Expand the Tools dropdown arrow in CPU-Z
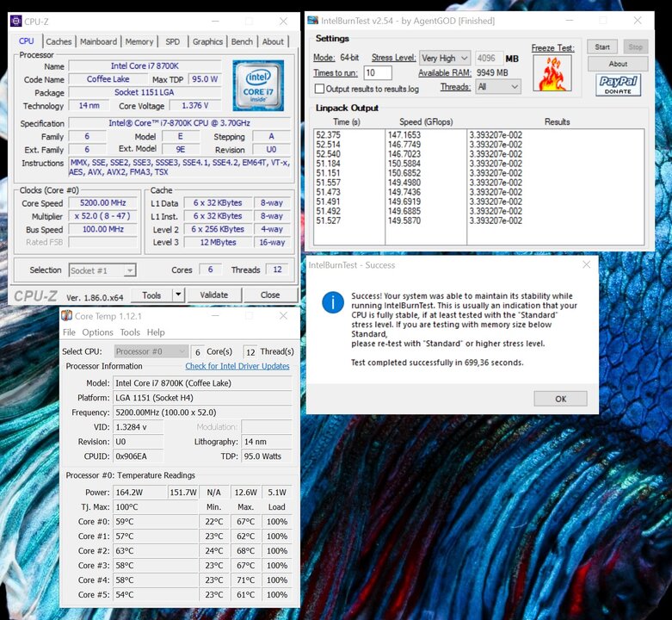The image size is (672, 620). pos(178,294)
